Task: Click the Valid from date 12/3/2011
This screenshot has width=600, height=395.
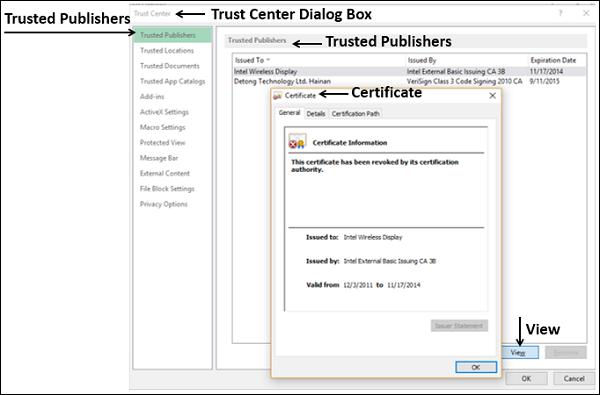Action: point(358,285)
